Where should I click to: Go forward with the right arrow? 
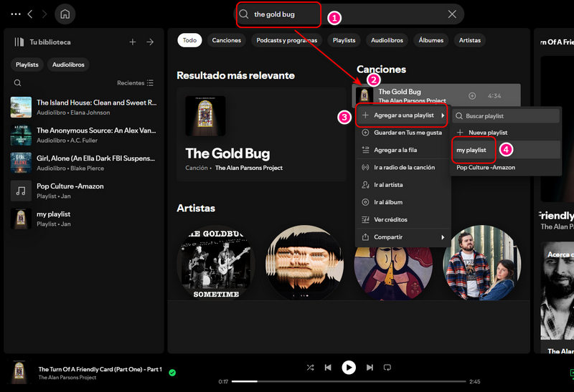pos(44,14)
